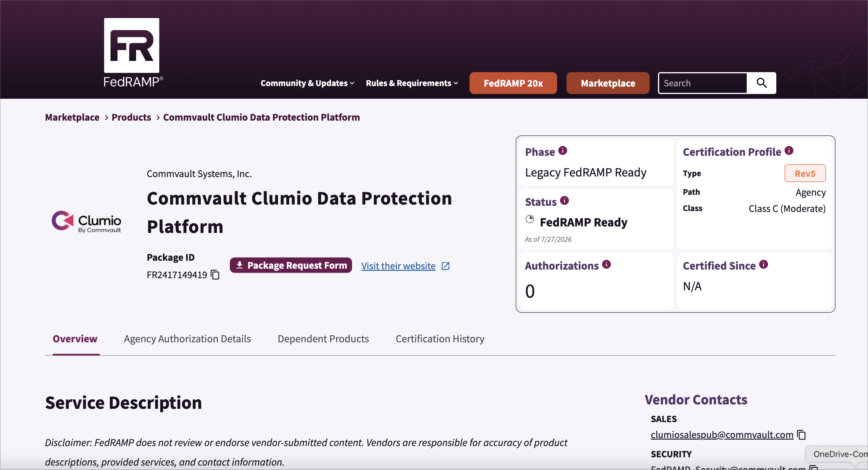Click the 'Legacy FedRAMP Ready' phase text
The height and width of the screenshot is (470, 868).
pyautogui.click(x=586, y=172)
